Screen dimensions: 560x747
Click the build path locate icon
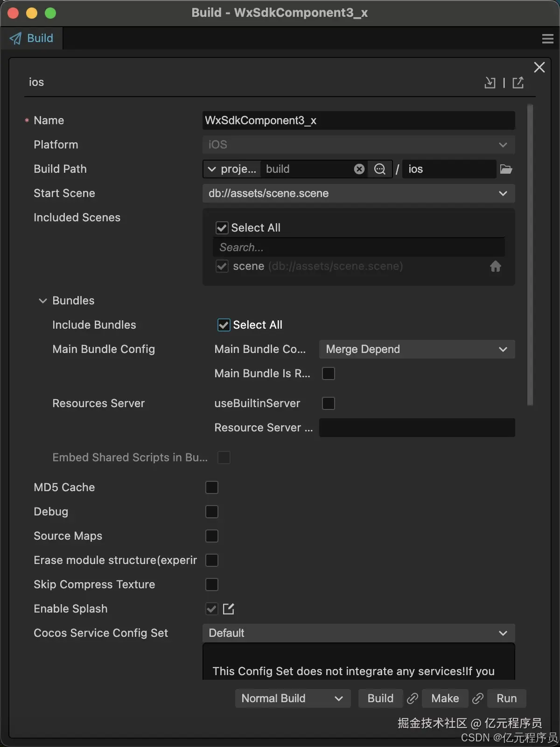pyautogui.click(x=380, y=169)
